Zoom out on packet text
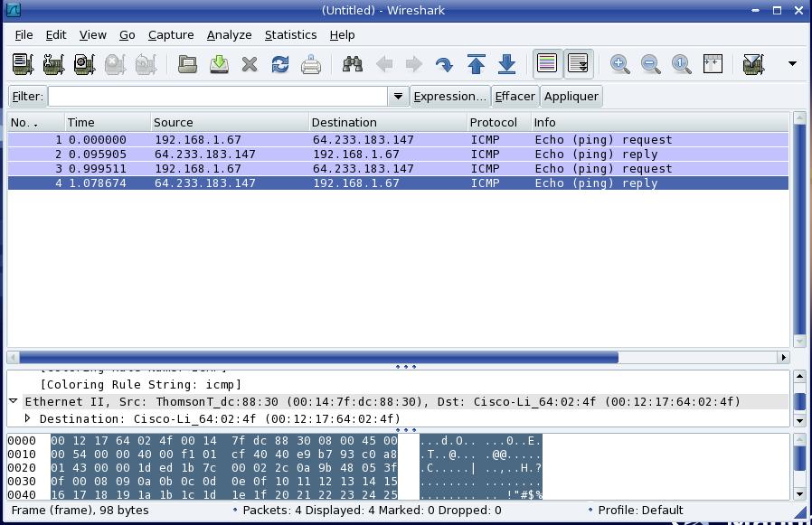This screenshot has height=525, width=812. click(x=650, y=64)
